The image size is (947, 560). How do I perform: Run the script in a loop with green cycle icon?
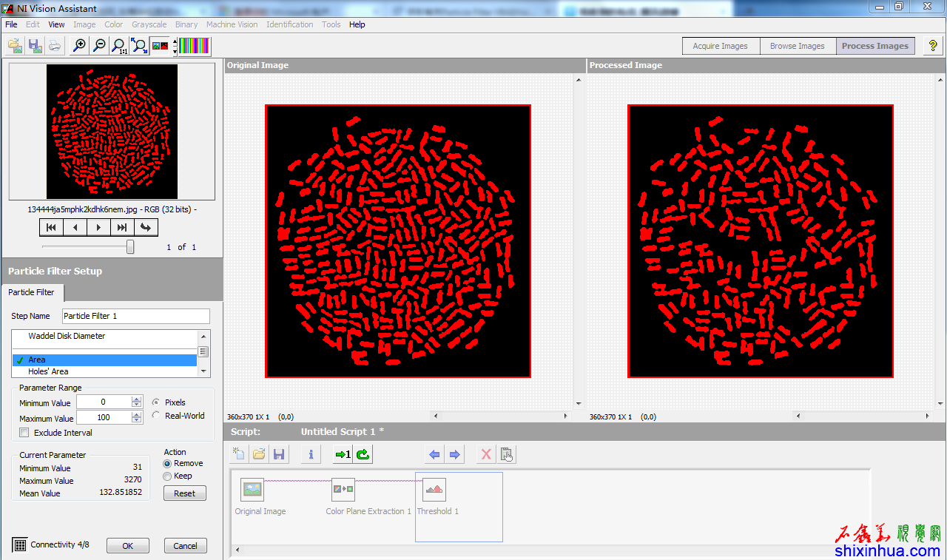[x=363, y=454]
